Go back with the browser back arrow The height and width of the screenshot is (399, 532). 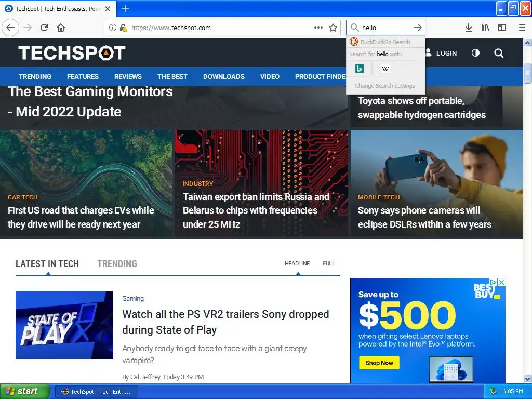pyautogui.click(x=10, y=28)
